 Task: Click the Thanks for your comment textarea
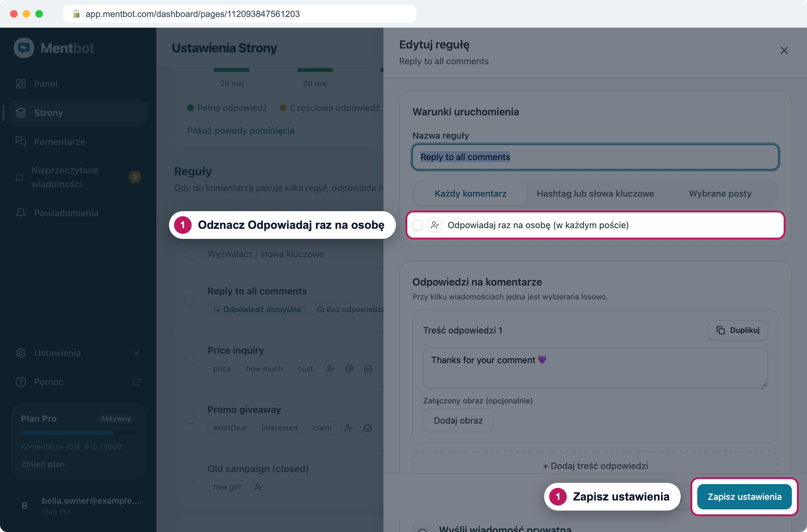click(x=595, y=368)
